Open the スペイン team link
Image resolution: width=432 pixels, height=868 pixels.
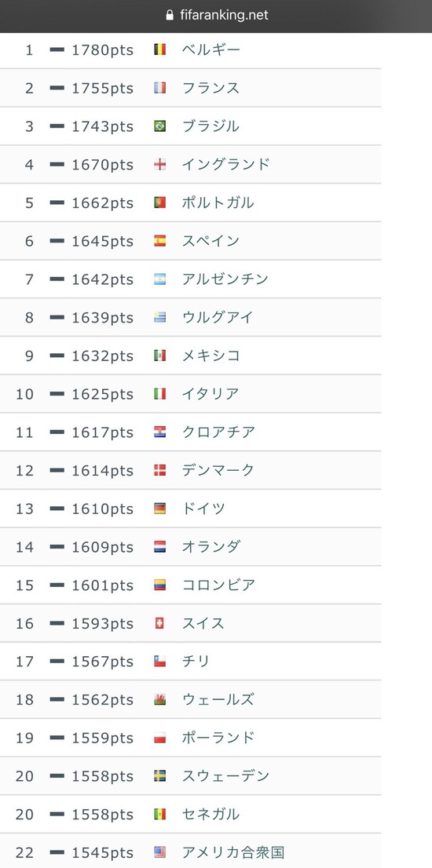(211, 241)
